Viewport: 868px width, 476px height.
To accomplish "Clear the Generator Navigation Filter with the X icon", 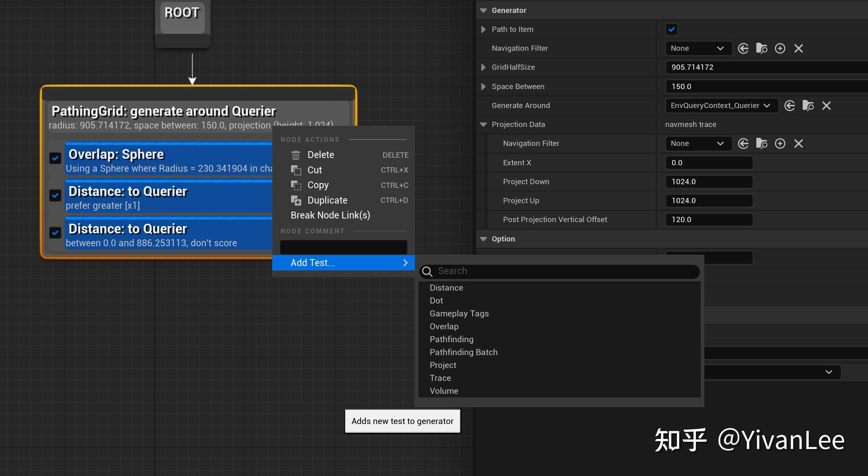I will coord(798,48).
